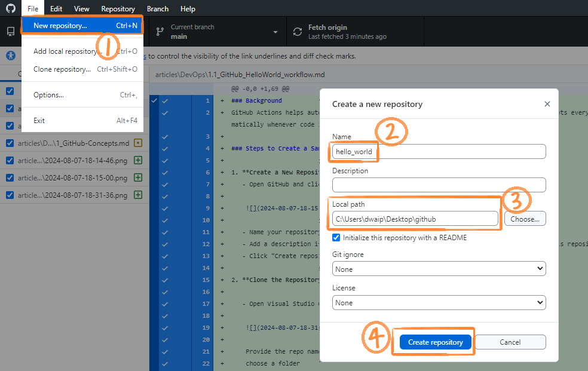Select the 2024-08-07-18-31-36.png file row
This screenshot has height=371, width=588.
click(74, 195)
